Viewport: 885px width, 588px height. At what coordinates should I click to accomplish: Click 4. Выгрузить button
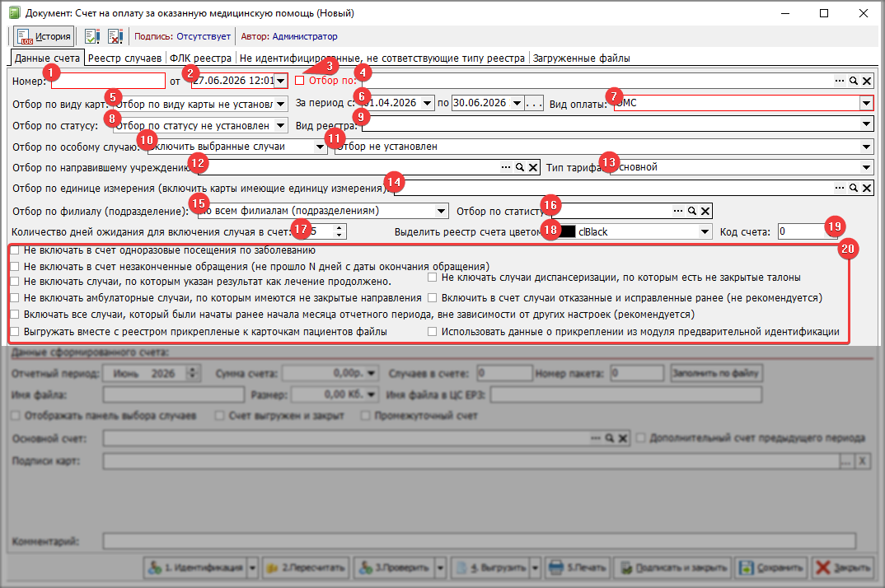pyautogui.click(x=491, y=567)
